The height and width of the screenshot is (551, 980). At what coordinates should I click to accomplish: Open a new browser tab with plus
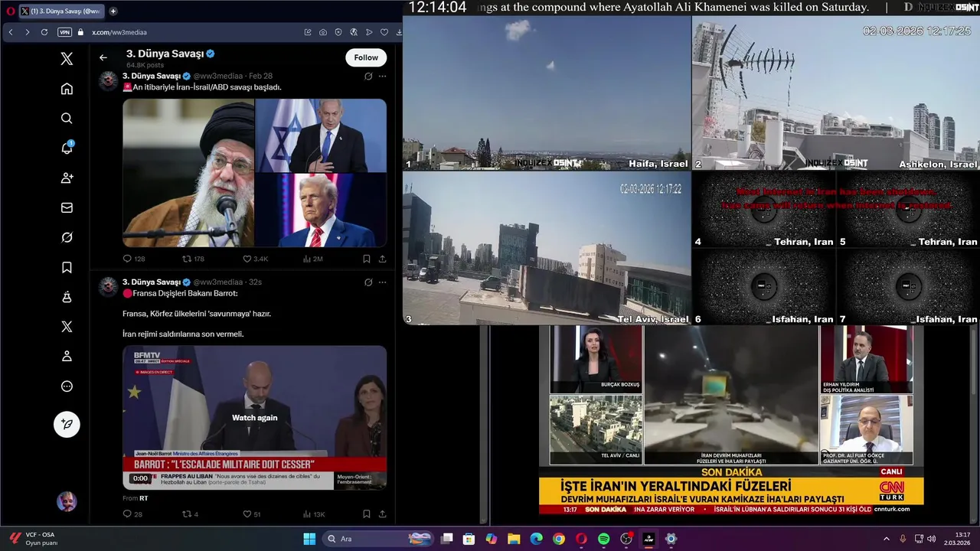pyautogui.click(x=113, y=11)
